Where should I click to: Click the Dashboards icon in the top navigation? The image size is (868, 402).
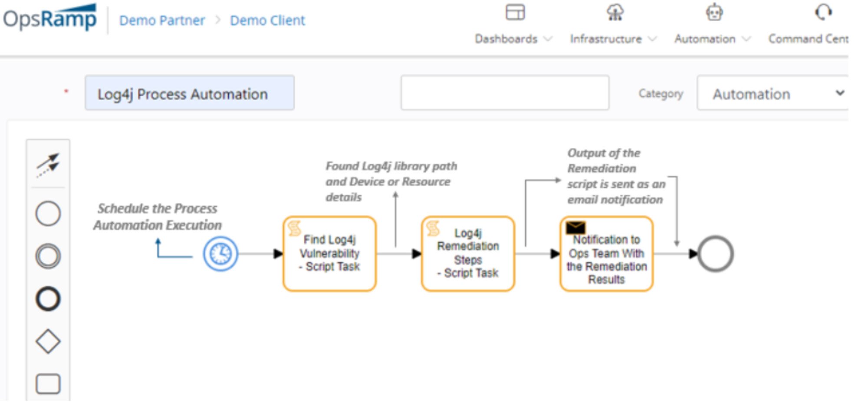tap(516, 13)
